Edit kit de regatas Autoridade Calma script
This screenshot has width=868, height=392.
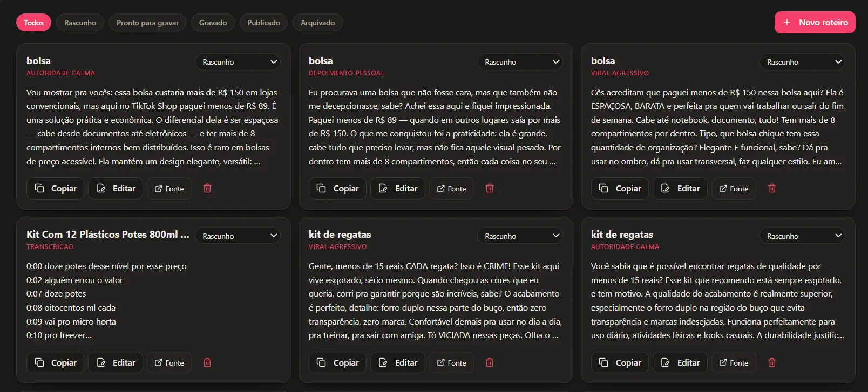click(x=680, y=362)
